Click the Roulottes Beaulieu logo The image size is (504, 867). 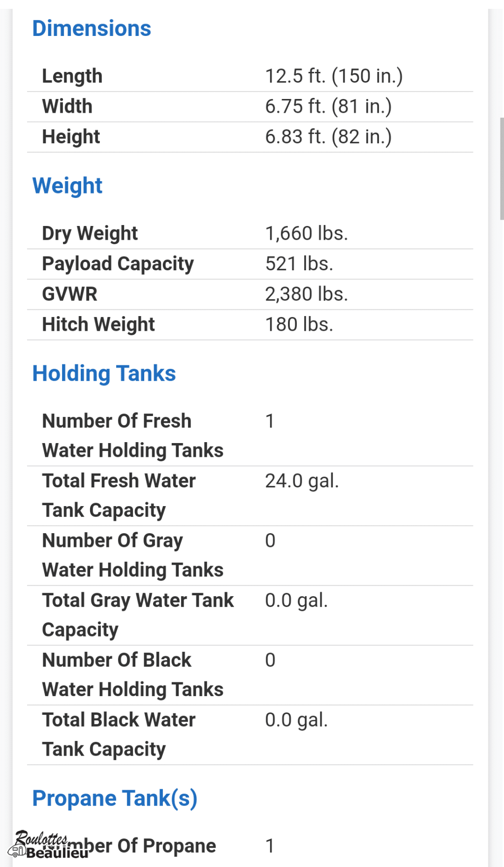[x=42, y=845]
